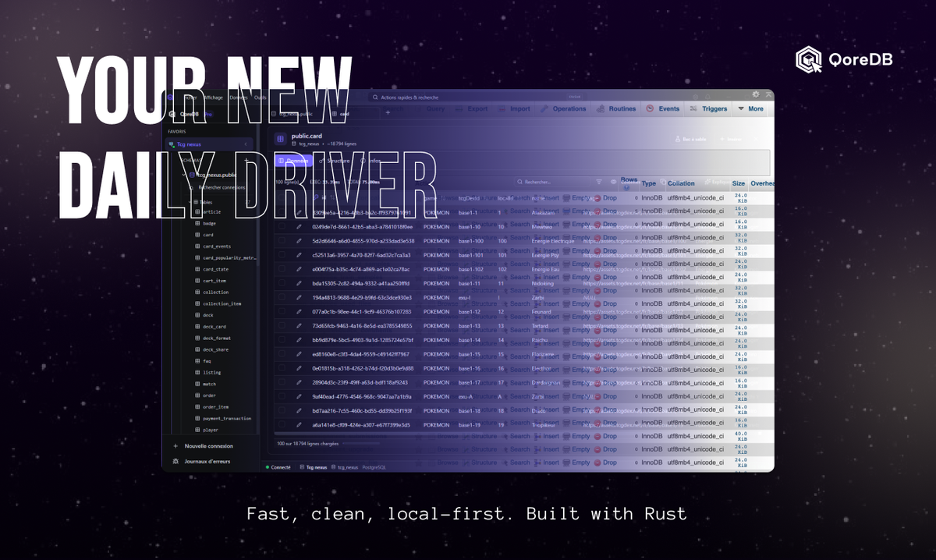Select the checkbox on row a6a141e8
Image resolution: width=936 pixels, height=560 pixels.
282,424
